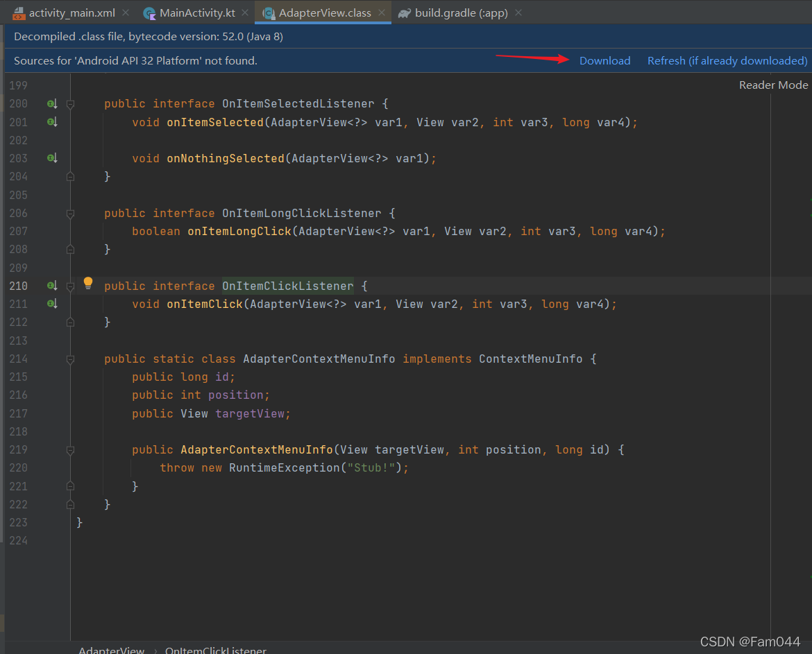This screenshot has width=812, height=654.
Task: Collapse fold end marker at line 222
Action: (x=70, y=504)
